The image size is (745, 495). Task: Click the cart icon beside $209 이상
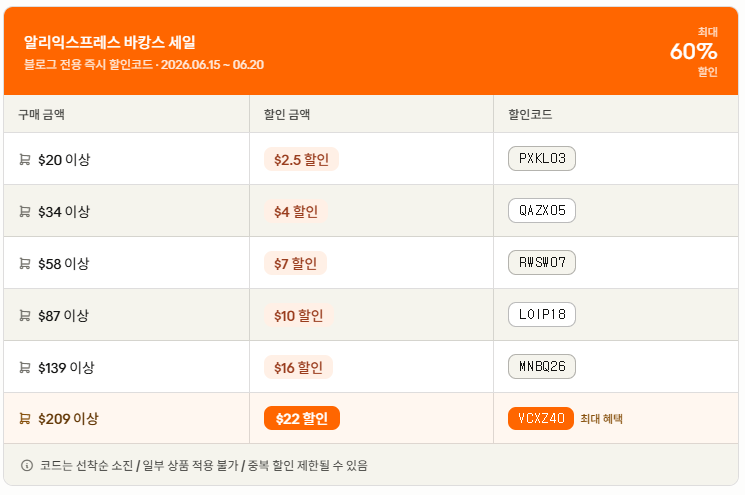click(25, 419)
